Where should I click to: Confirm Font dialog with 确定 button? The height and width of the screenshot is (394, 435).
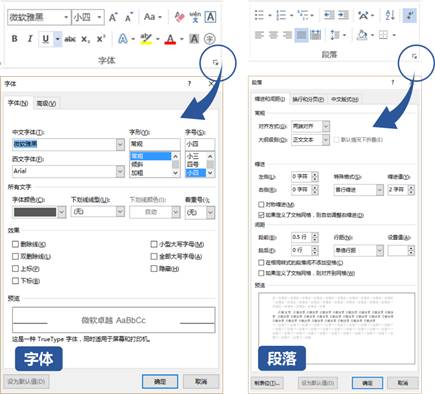pos(160,382)
